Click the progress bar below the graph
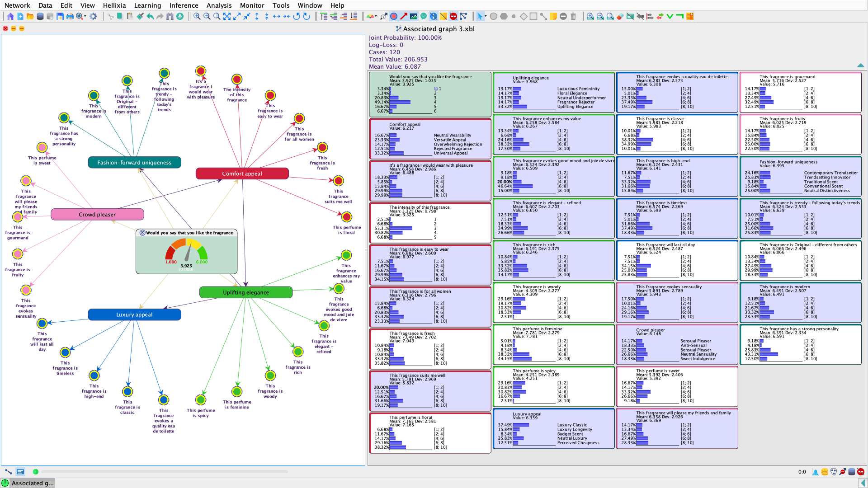The image size is (868, 488). coord(165,472)
